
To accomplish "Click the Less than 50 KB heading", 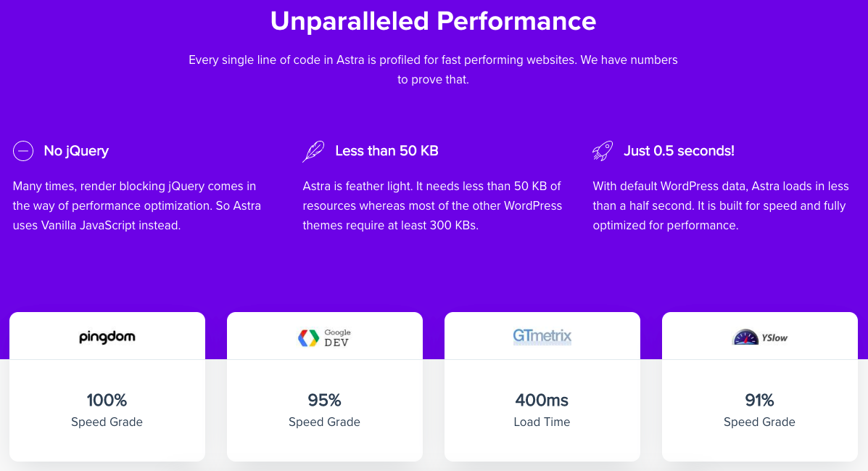I will [x=387, y=151].
